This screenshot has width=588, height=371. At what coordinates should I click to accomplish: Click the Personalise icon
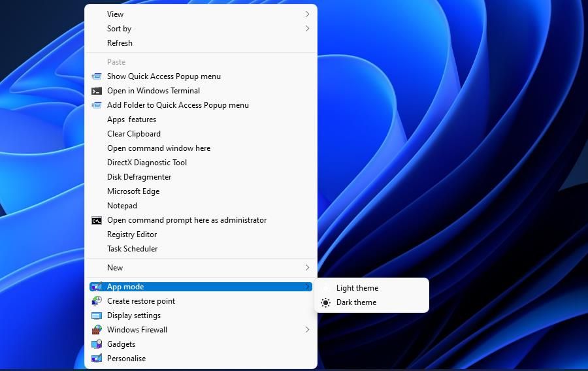coord(97,359)
